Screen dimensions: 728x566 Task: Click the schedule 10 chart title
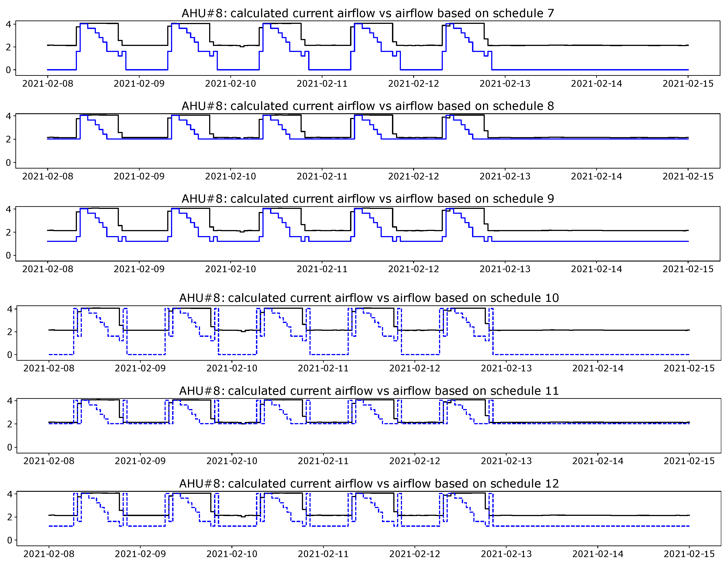click(369, 298)
